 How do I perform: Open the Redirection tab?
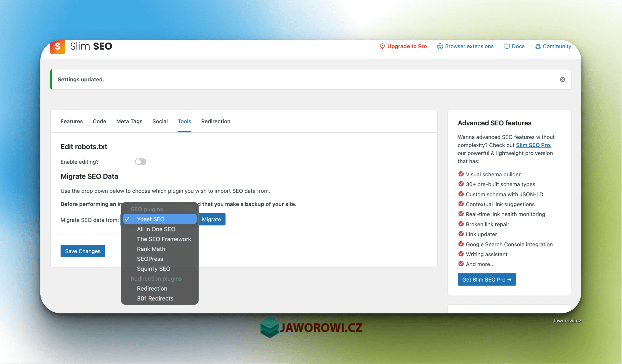(x=216, y=121)
